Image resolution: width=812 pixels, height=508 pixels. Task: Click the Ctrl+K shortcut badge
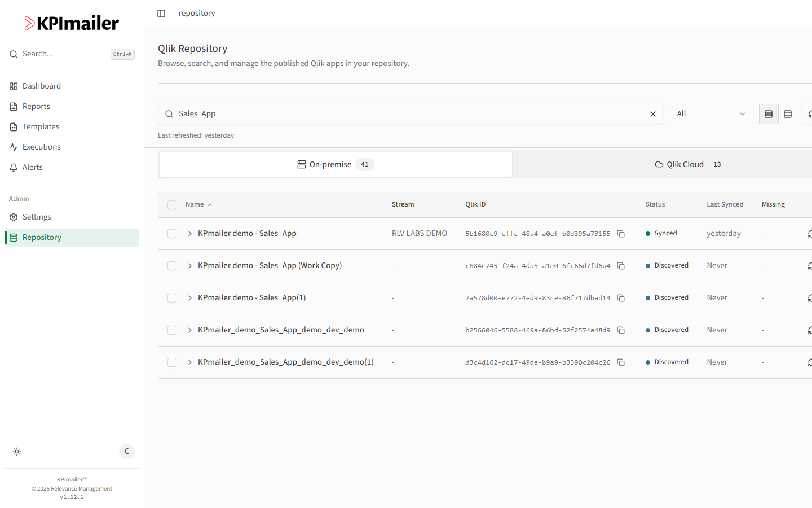(x=122, y=54)
